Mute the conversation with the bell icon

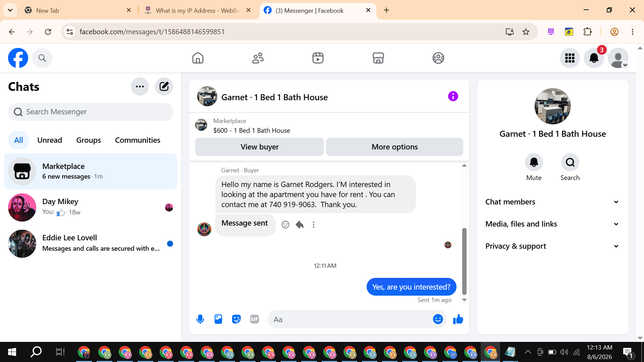pyautogui.click(x=534, y=163)
